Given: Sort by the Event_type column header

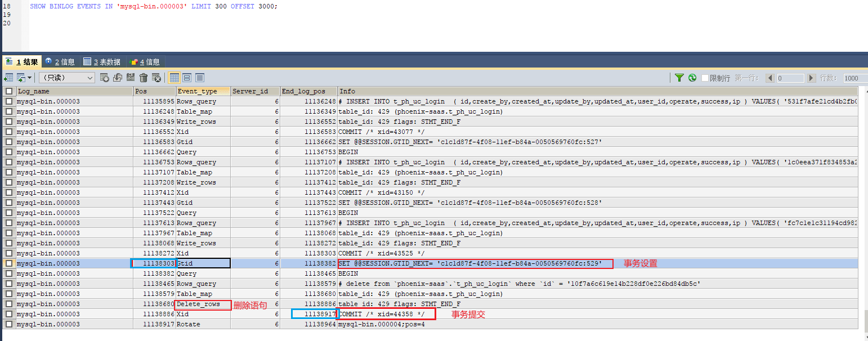Looking at the screenshot, I should [x=203, y=91].
